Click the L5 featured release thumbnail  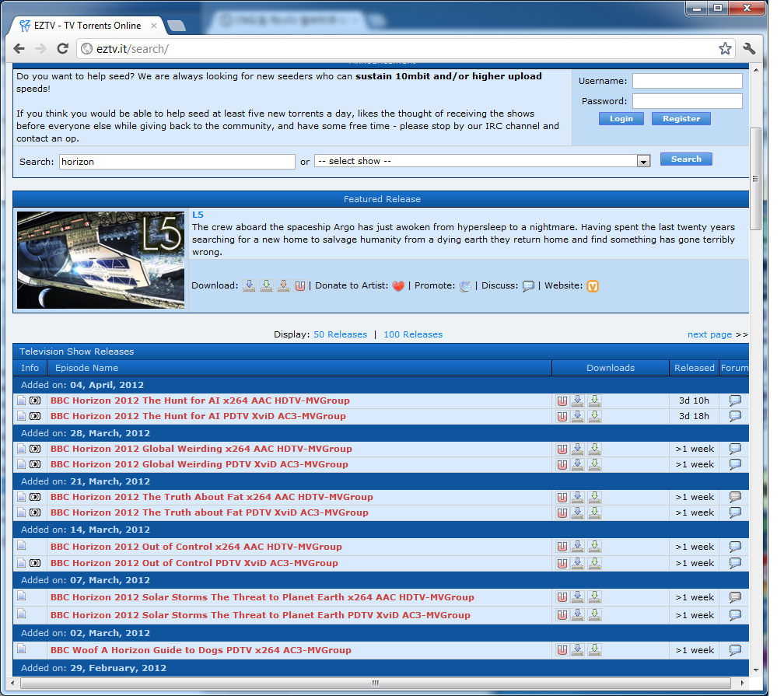point(100,260)
